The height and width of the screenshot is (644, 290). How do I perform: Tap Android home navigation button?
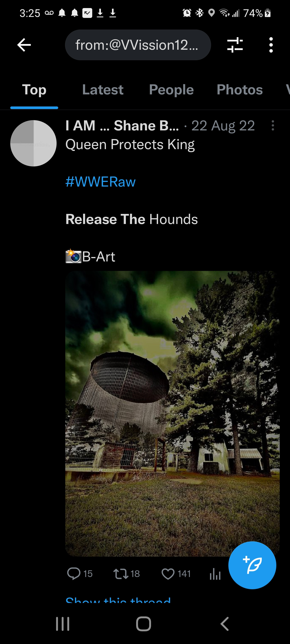[x=144, y=624]
